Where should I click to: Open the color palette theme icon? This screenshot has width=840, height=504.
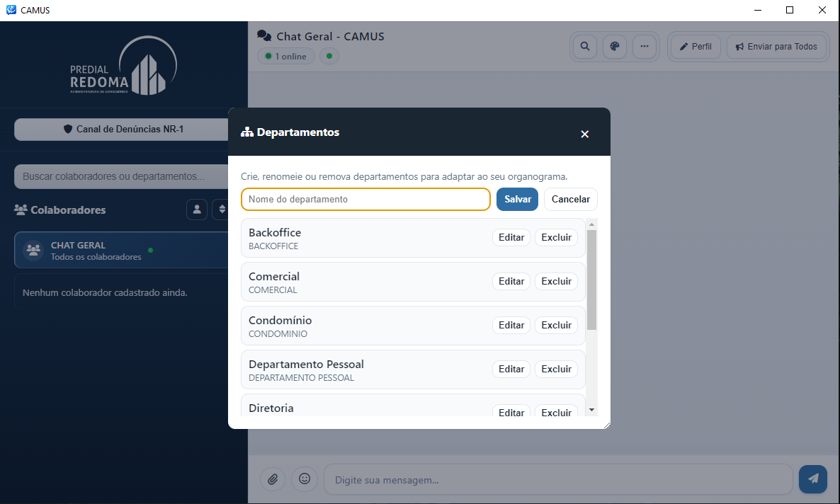615,47
